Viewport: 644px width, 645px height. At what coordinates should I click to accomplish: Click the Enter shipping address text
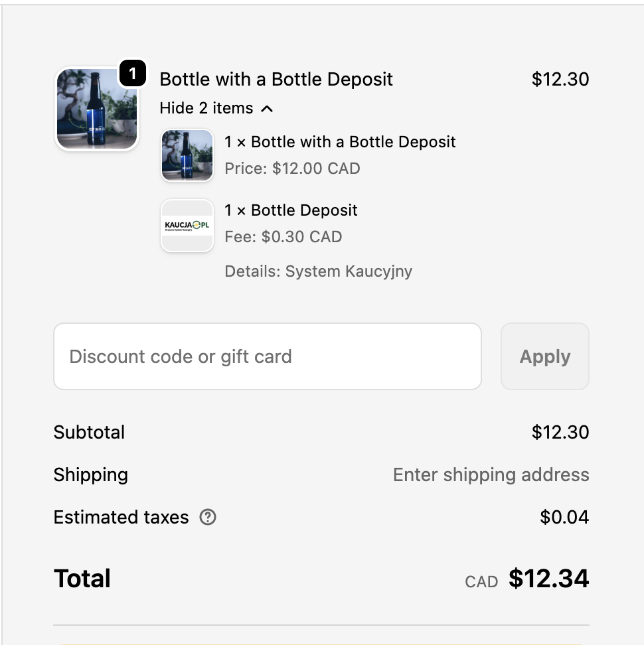click(x=491, y=474)
